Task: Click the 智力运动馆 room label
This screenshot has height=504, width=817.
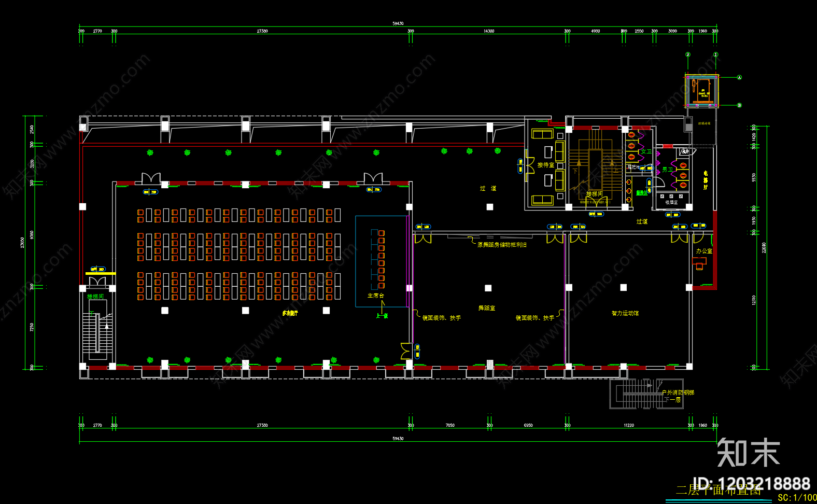Action: (x=625, y=313)
